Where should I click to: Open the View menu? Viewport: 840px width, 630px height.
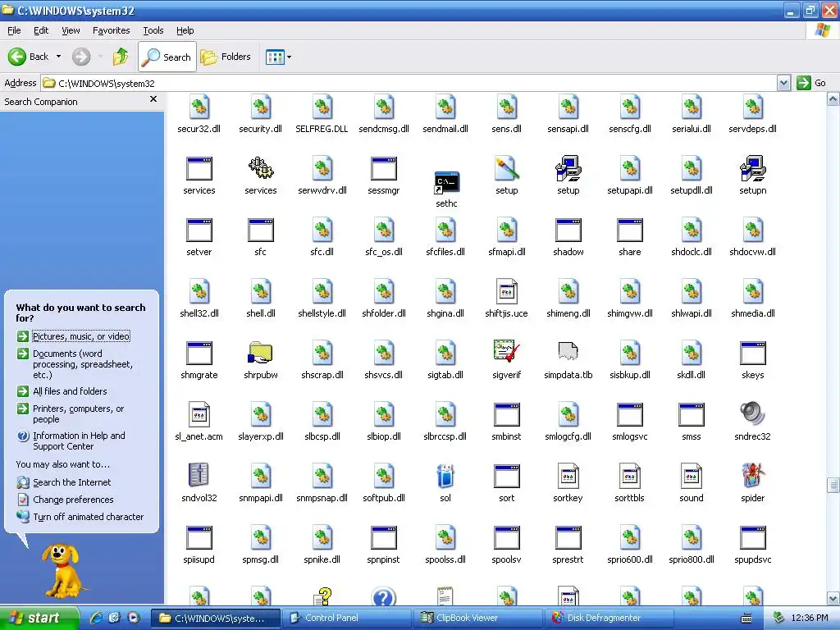(x=71, y=30)
